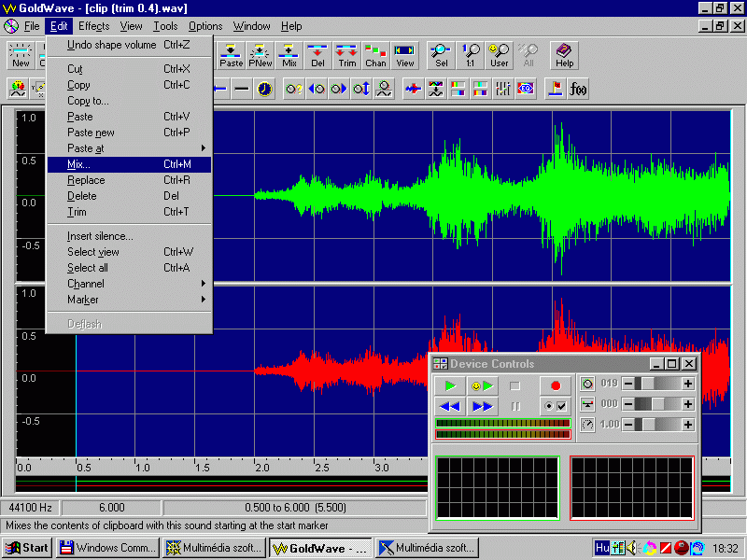
Task: Expand the Marker submenu
Action: pos(129,300)
